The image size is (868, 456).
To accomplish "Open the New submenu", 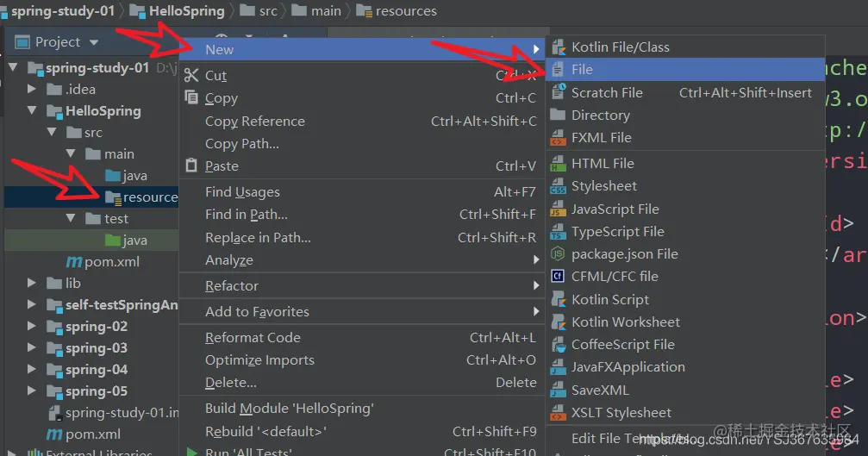I will click(363, 50).
